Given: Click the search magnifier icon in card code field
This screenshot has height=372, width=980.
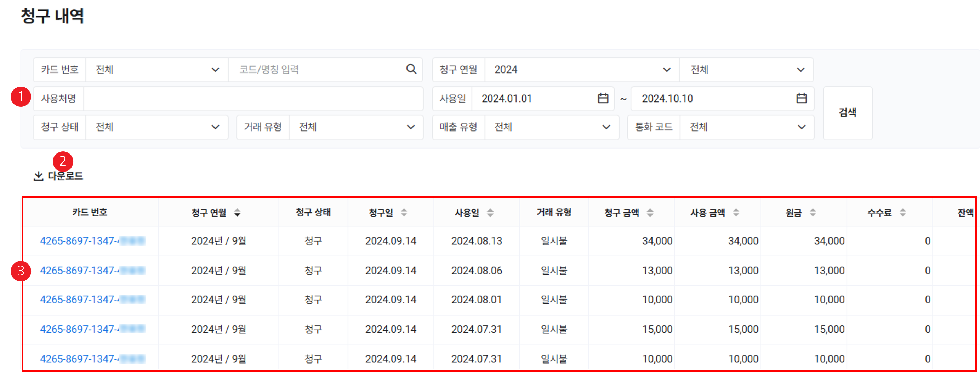Looking at the screenshot, I should pyautogui.click(x=411, y=69).
